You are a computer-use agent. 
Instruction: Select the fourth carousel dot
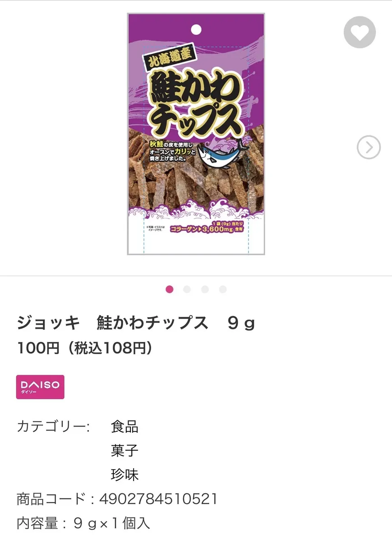(223, 290)
